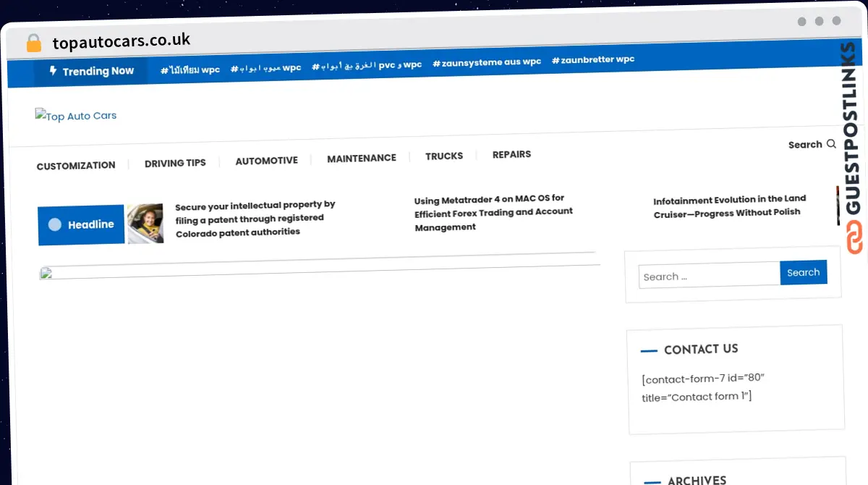The height and width of the screenshot is (485, 868).
Task: Click the topautocars.co.uk address text
Action: (x=122, y=41)
